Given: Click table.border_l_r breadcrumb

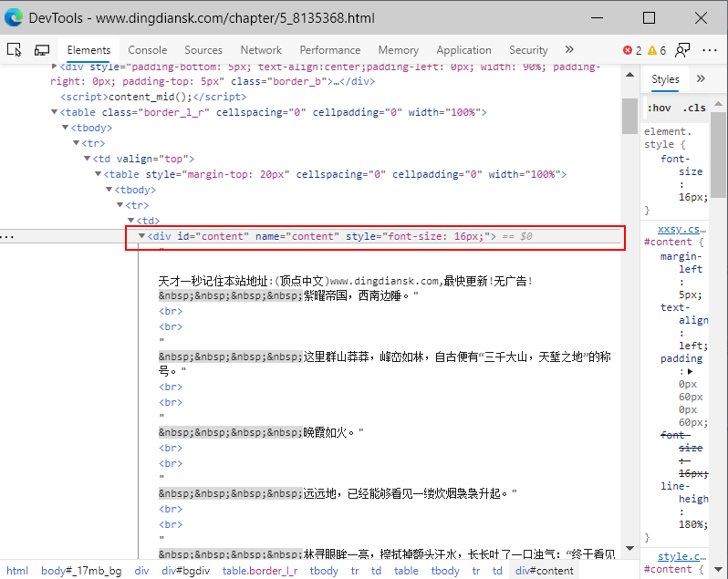Looking at the screenshot, I should (x=260, y=571).
